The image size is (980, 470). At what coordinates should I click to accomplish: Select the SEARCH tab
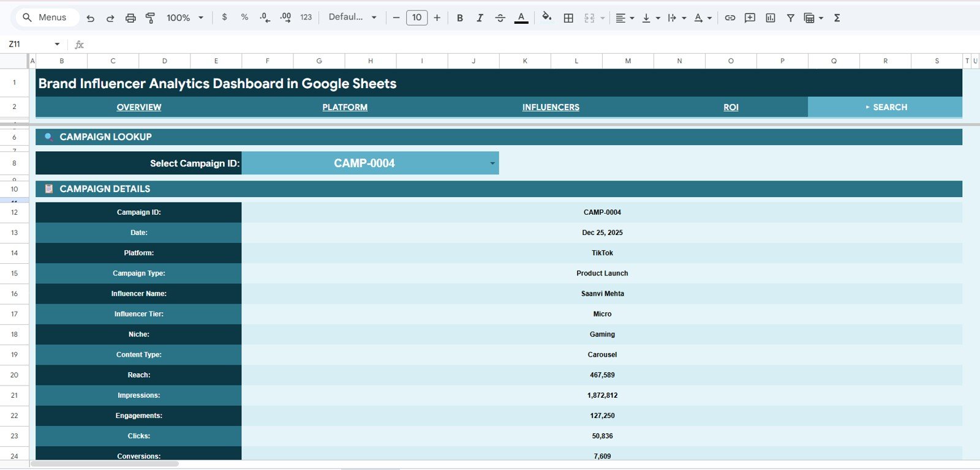[885, 107]
